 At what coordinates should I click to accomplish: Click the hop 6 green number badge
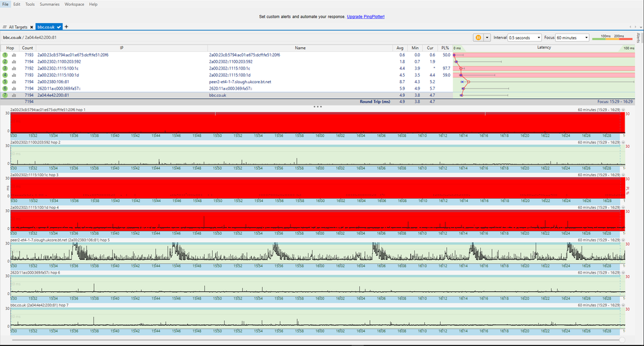pos(5,89)
